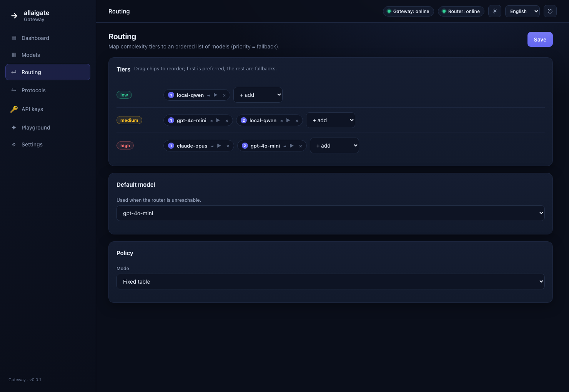This screenshot has height=392, width=569.
Task: Expand Default model gpt-4o-mini dropdown
Action: coord(331,213)
